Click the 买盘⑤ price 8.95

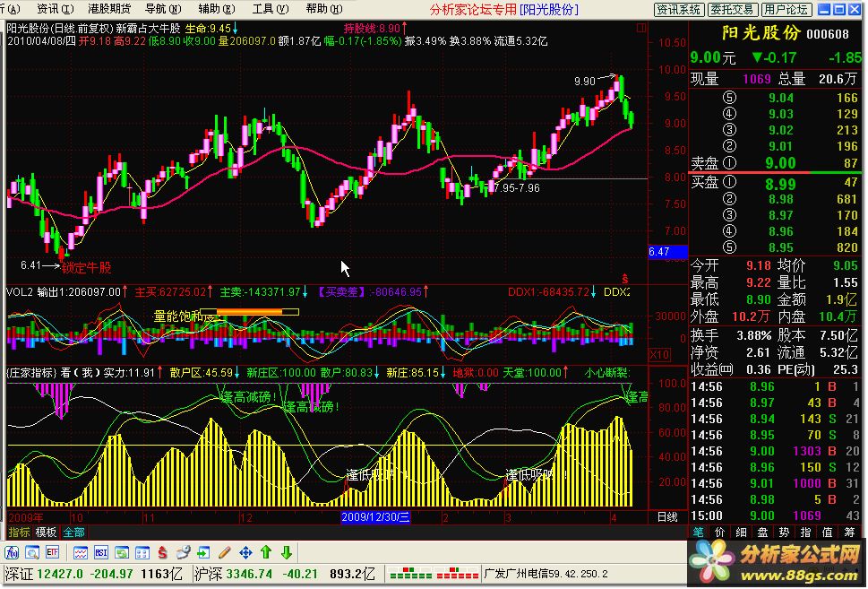click(x=780, y=247)
